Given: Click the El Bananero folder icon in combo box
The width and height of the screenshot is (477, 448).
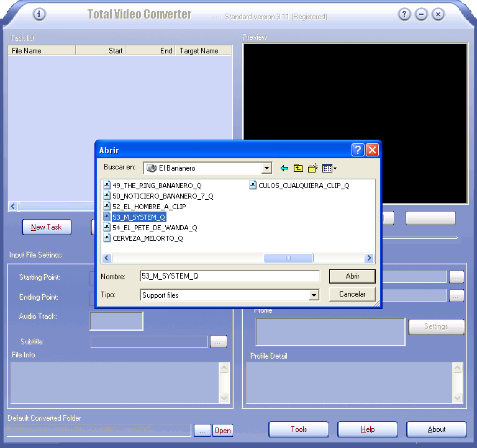Looking at the screenshot, I should point(151,168).
